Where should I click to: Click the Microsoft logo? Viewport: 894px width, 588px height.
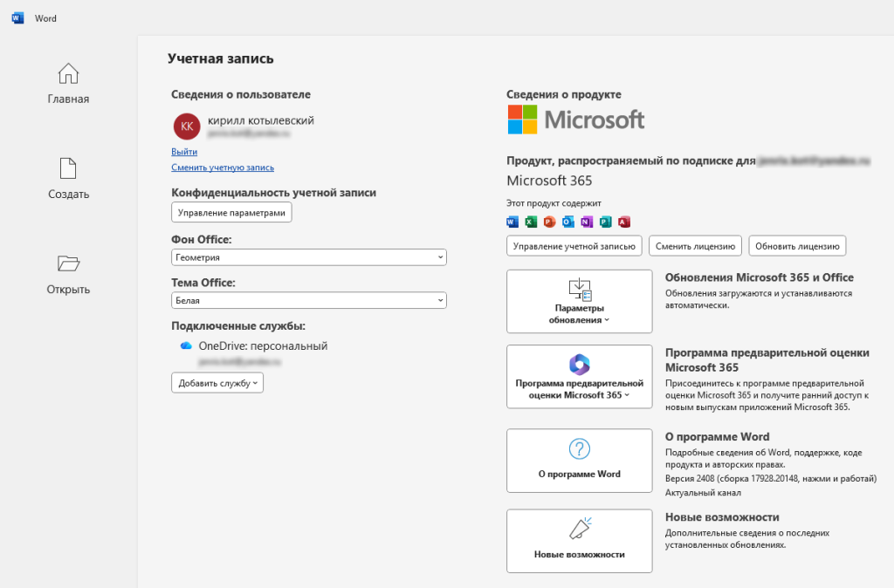point(576,120)
